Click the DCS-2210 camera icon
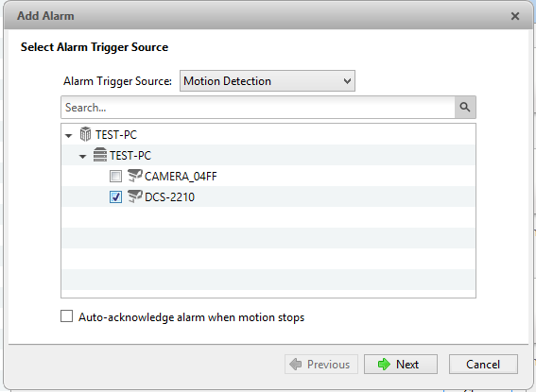536x392 pixels. coord(134,196)
